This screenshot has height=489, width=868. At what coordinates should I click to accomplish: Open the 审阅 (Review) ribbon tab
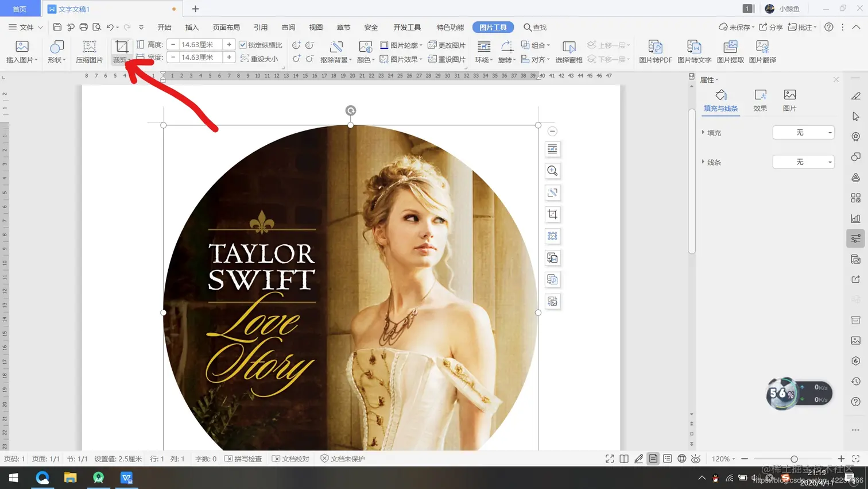[x=288, y=27]
